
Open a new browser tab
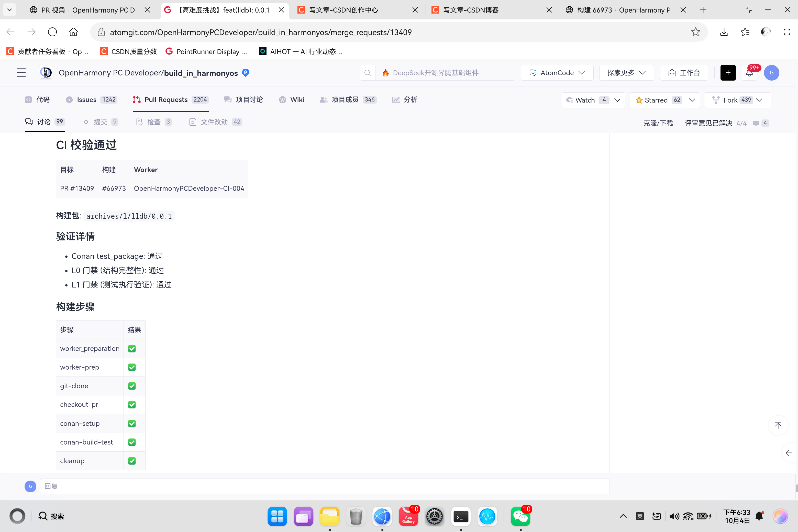703,10
